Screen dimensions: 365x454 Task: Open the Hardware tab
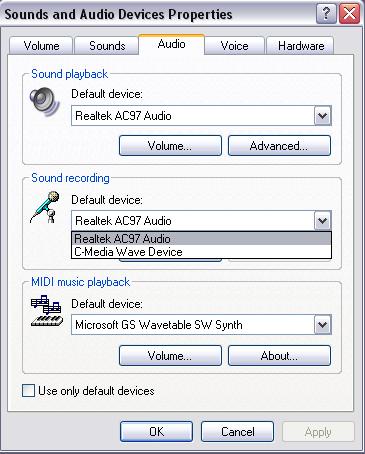301,46
